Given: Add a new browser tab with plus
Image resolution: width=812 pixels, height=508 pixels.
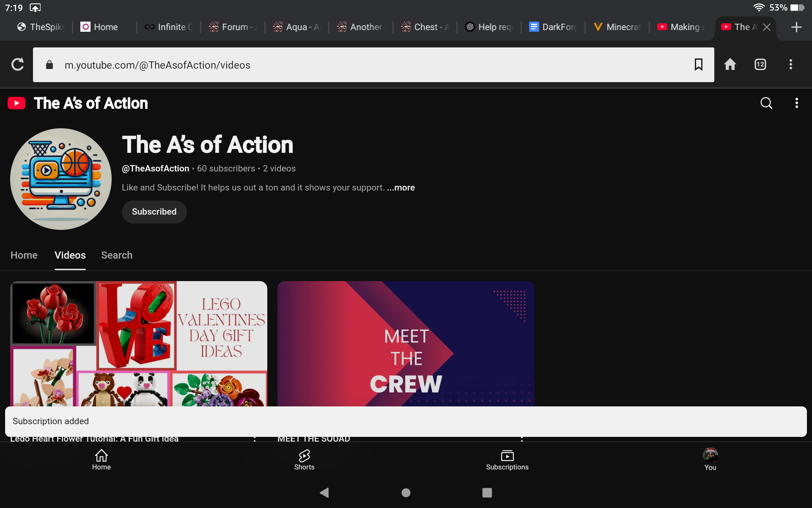Looking at the screenshot, I should (796, 27).
